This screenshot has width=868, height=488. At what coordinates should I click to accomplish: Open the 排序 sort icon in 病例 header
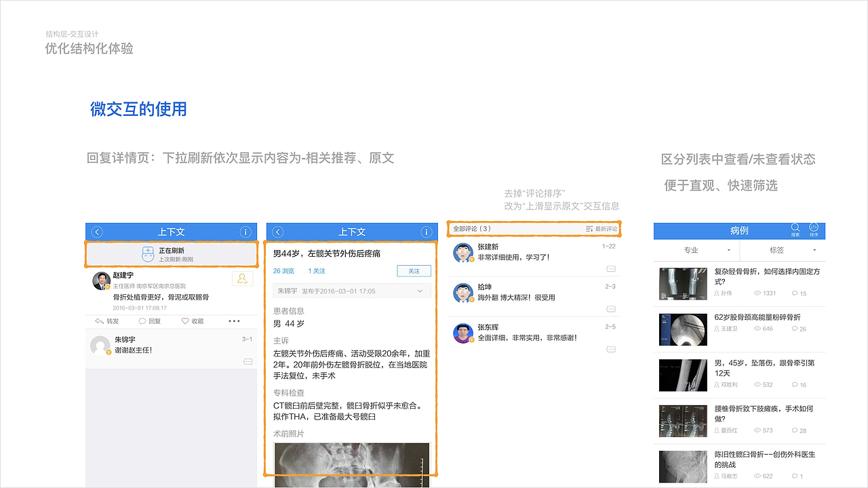click(x=814, y=228)
